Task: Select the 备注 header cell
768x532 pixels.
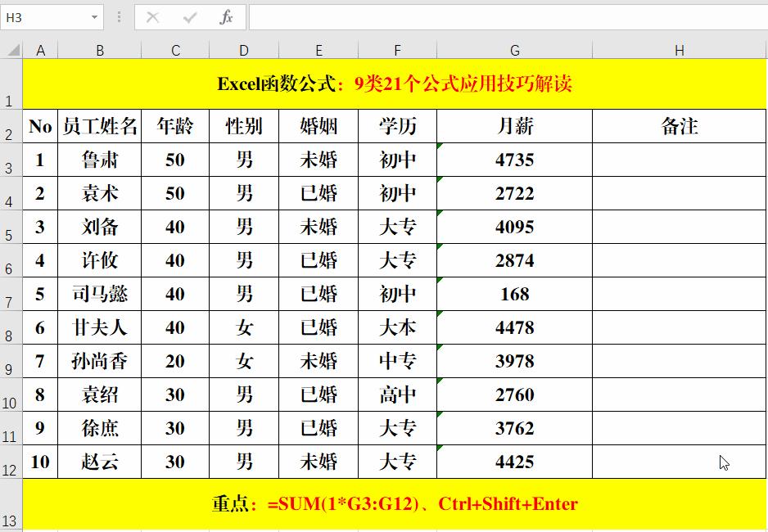Action: (678, 126)
